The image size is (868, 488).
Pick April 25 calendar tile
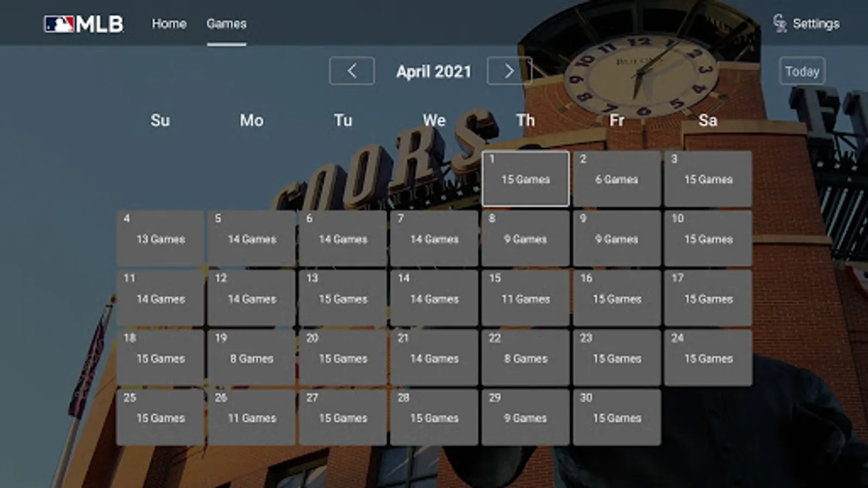point(161,418)
